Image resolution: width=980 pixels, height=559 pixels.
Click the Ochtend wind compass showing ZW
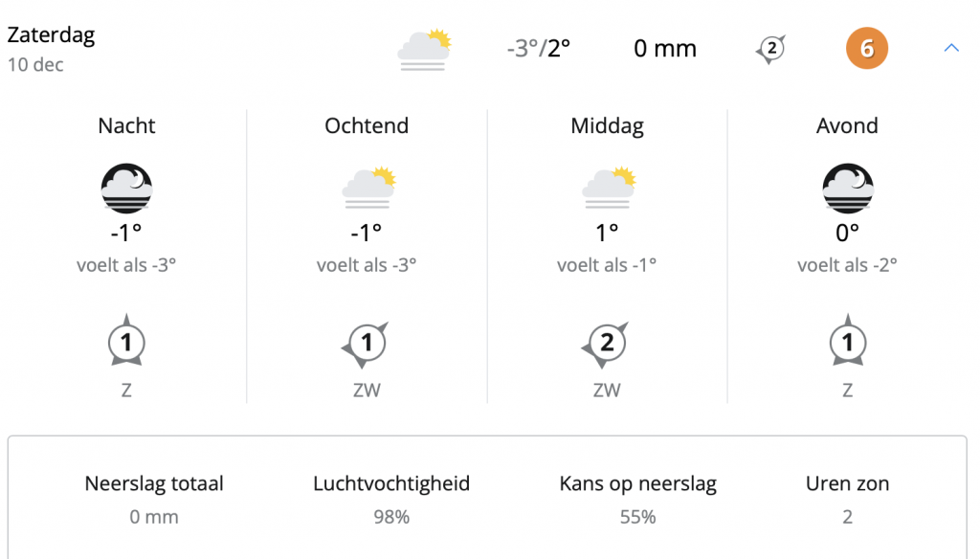(x=366, y=344)
